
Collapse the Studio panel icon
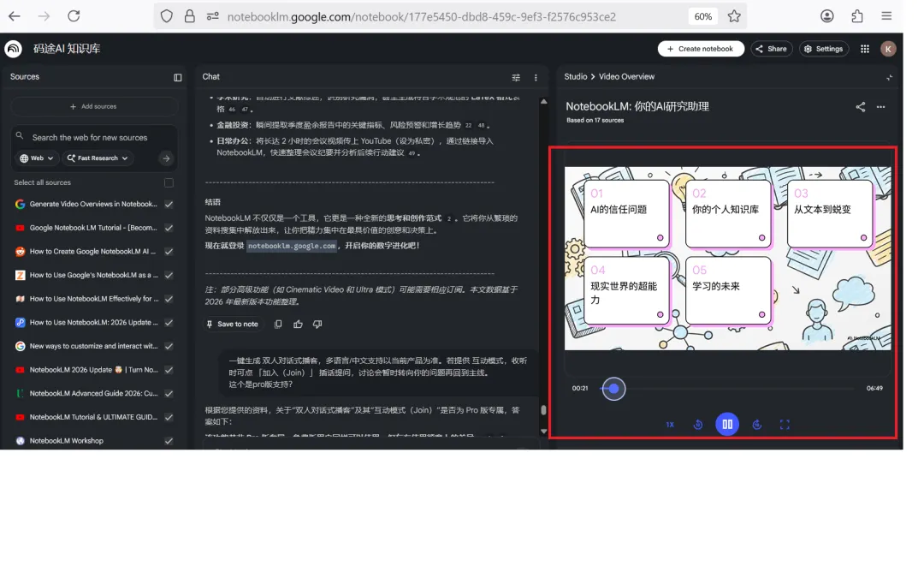coord(889,77)
